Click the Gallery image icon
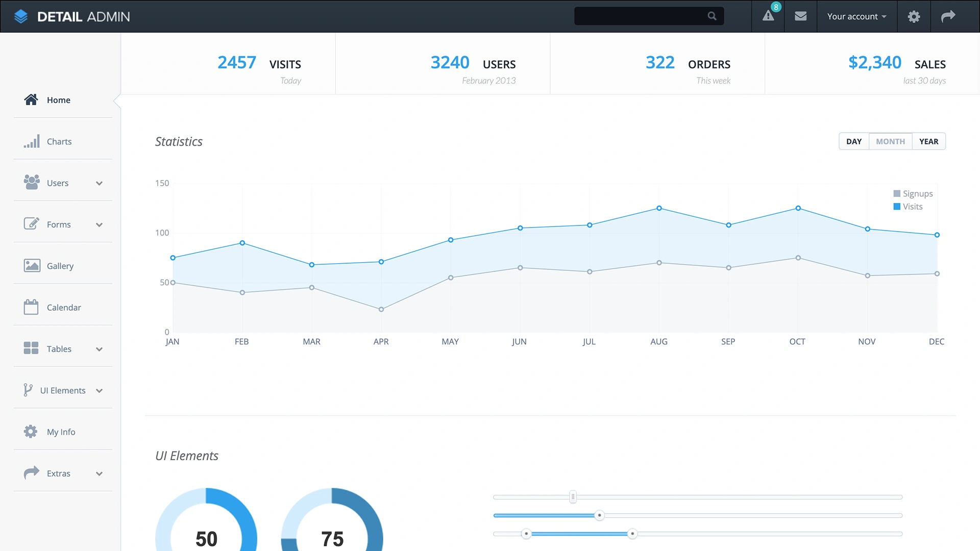Viewport: 980px width, 551px height. 32,265
